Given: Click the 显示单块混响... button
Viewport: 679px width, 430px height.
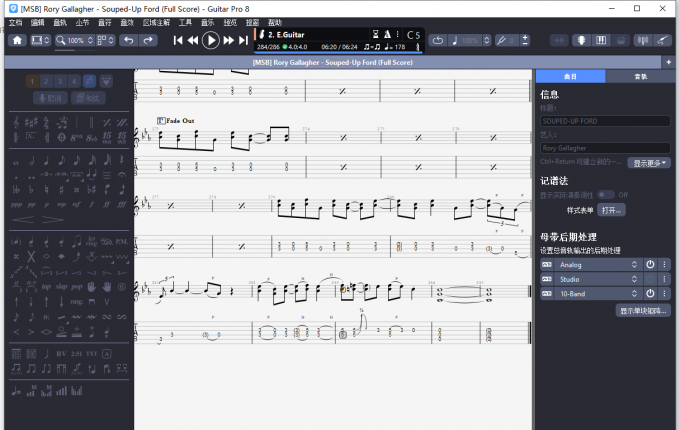Looking at the screenshot, I should coord(642,311).
